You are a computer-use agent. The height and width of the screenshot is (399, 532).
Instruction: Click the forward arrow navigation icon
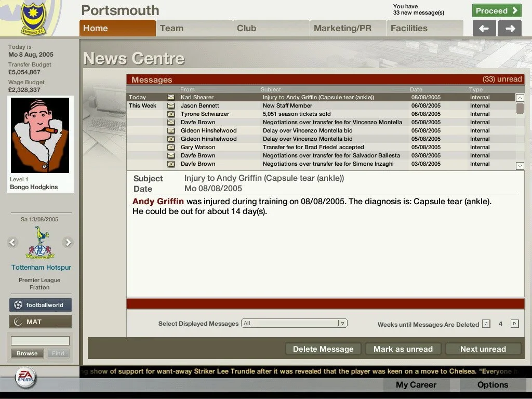[x=510, y=29]
